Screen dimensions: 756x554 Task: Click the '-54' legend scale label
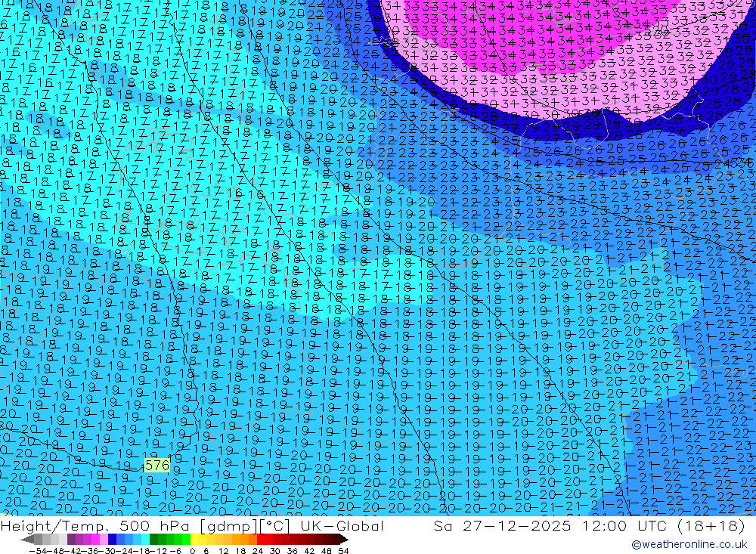(38, 551)
